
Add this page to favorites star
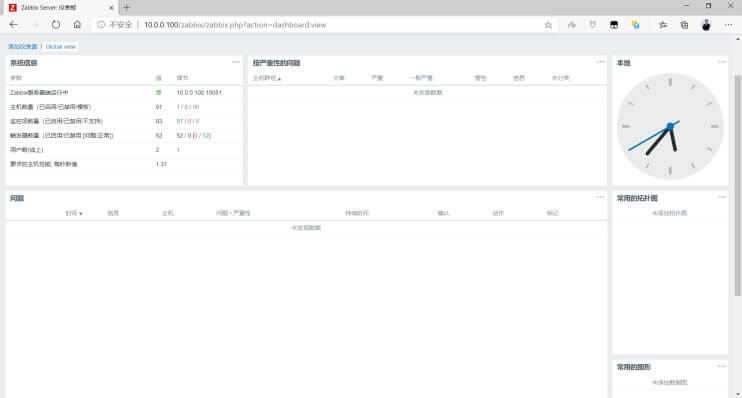click(548, 25)
